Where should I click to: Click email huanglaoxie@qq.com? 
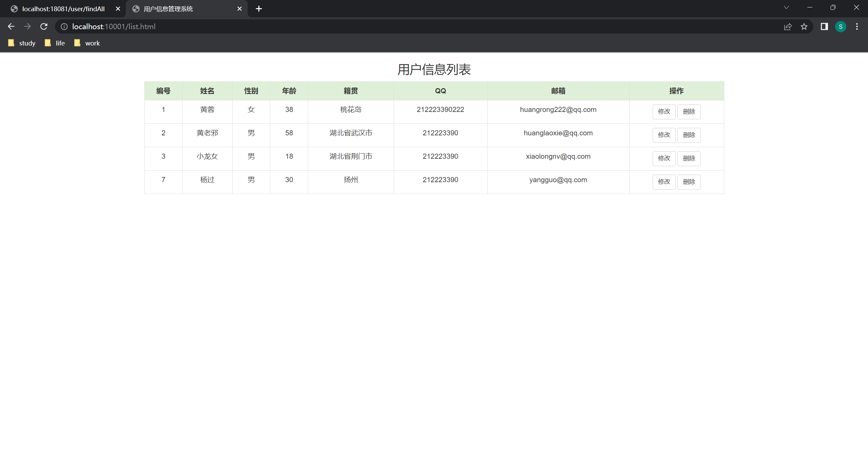(558, 133)
